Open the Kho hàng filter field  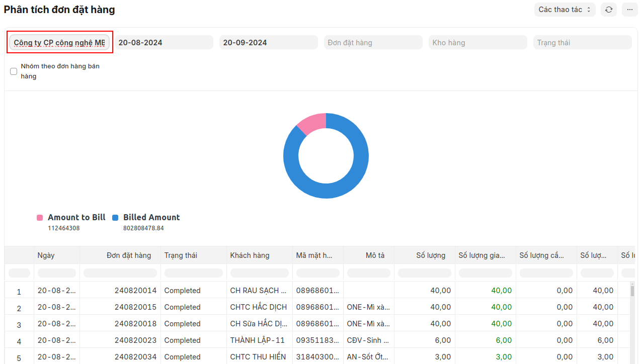478,43
